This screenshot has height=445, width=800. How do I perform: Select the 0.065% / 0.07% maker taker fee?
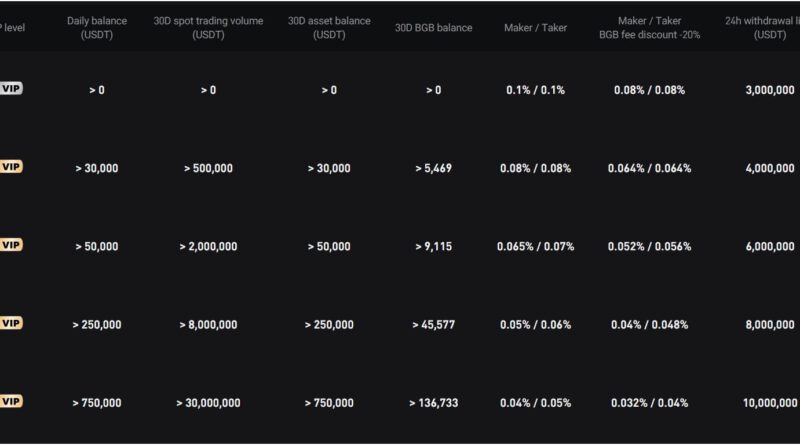pyautogui.click(x=535, y=246)
